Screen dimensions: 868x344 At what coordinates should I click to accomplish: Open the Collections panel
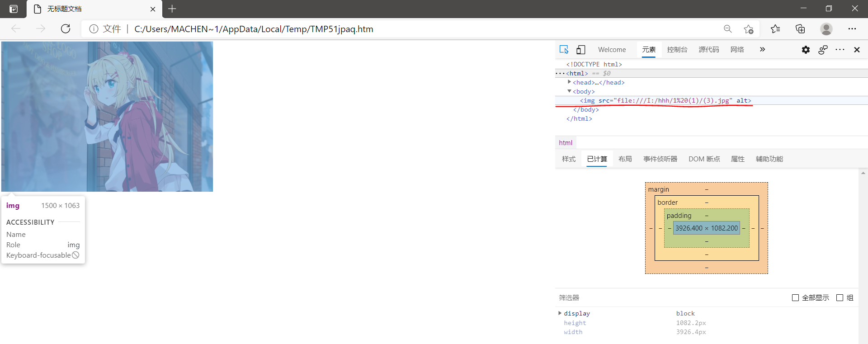click(x=800, y=29)
